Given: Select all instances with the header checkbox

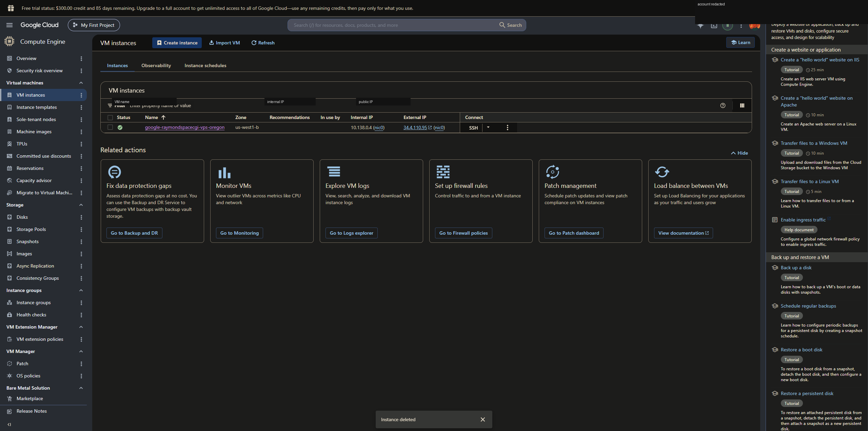Looking at the screenshot, I should click(110, 117).
